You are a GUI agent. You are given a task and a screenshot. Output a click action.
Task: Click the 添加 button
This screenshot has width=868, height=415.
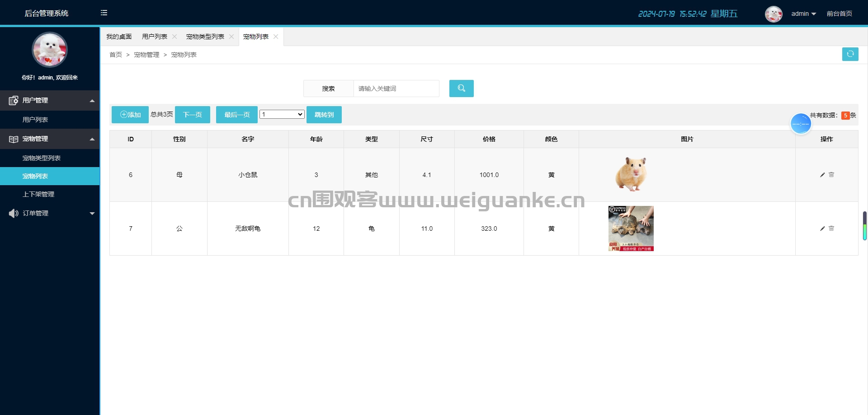[x=130, y=115]
